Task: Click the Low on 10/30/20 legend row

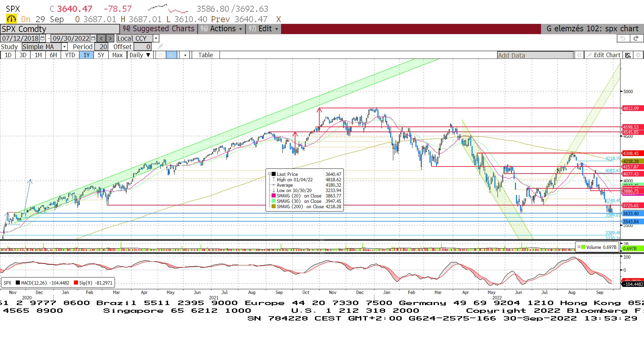Action: point(307,190)
